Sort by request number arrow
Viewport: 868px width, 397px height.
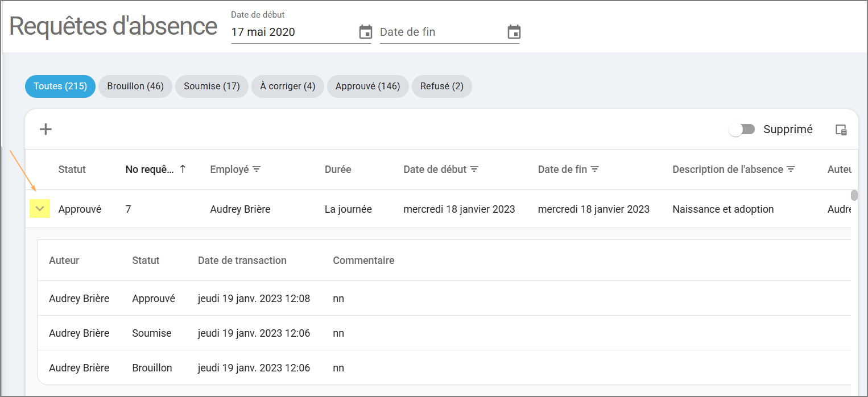point(183,169)
